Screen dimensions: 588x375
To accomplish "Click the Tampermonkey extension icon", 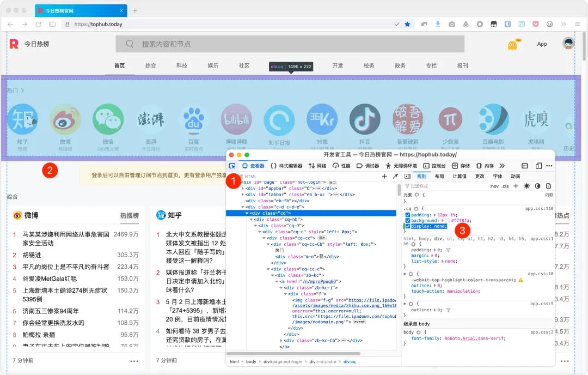I will (x=494, y=24).
